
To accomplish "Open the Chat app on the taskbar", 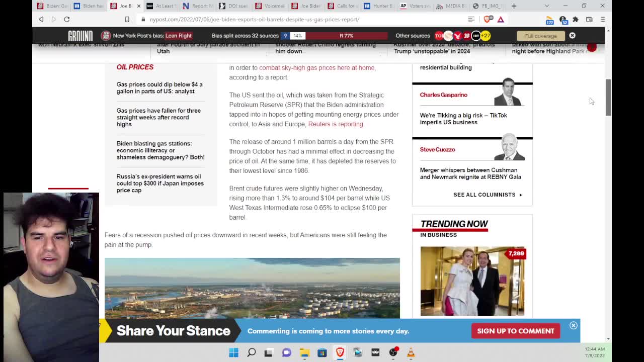I will [x=287, y=352].
